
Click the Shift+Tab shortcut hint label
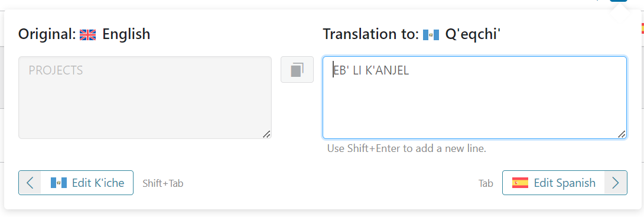point(162,184)
